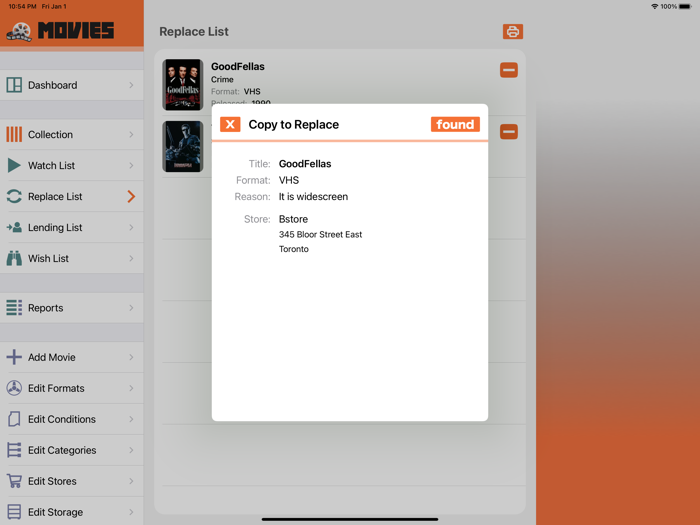Click the Collection bars icon

(x=14, y=134)
